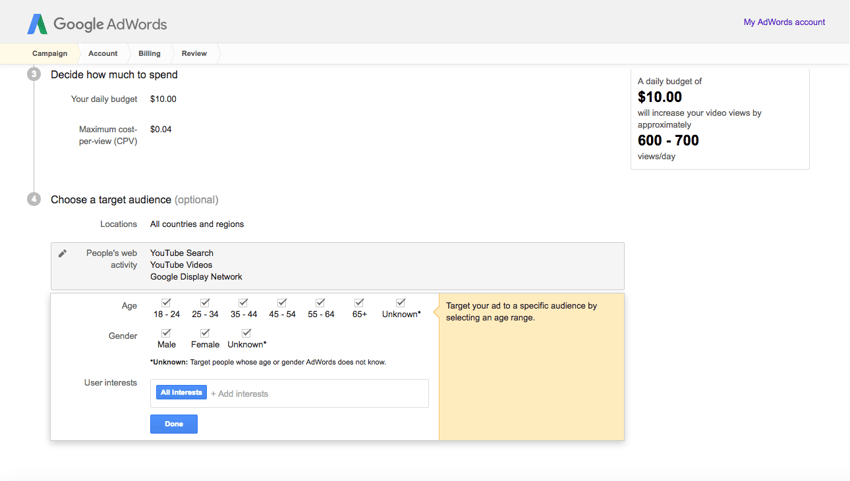Click the Google AdWords logo
Screen dimensions: 850x481
[97, 24]
